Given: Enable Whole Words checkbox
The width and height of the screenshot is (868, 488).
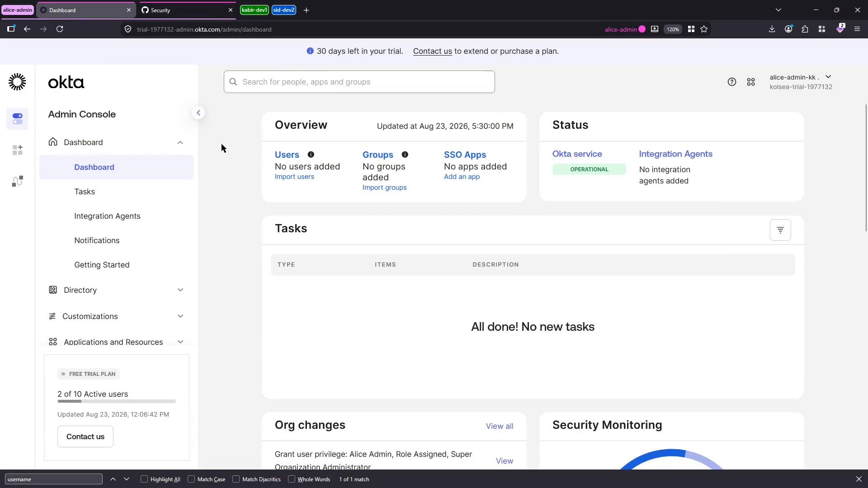Looking at the screenshot, I should click(292, 479).
